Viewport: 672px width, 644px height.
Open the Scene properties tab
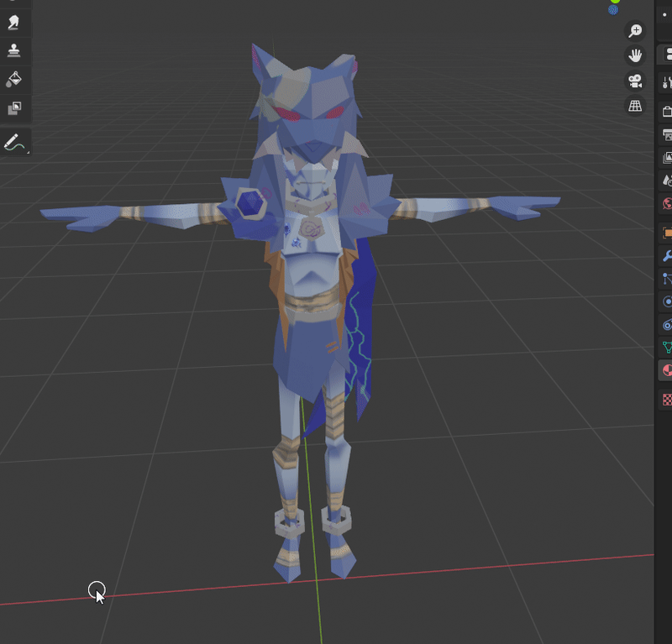point(666,181)
